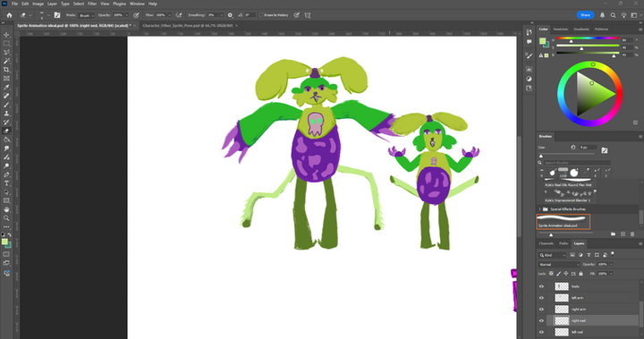The height and width of the screenshot is (339, 644).
Task: Toggle pressure for opacity
Action: 136,15
